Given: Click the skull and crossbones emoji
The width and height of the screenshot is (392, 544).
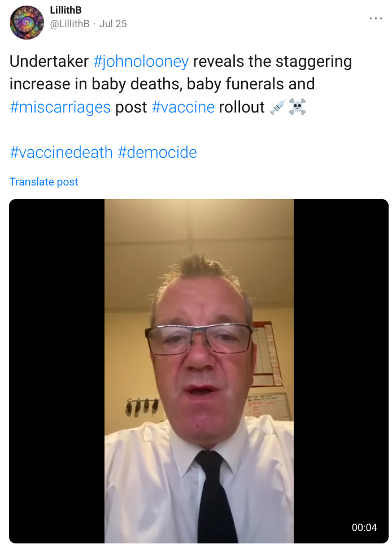Looking at the screenshot, I should point(297,107).
